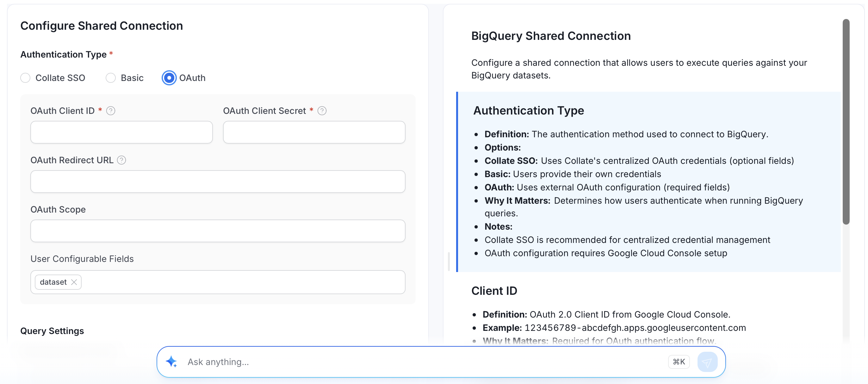Click the "OAuth Scope" field label
Viewport: 868px width, 384px height.
[x=58, y=209]
